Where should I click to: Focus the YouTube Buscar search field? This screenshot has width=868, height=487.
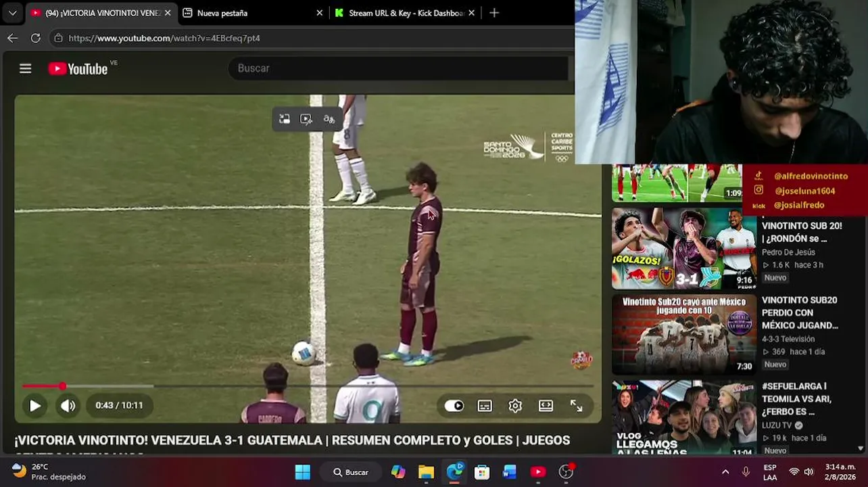(399, 68)
